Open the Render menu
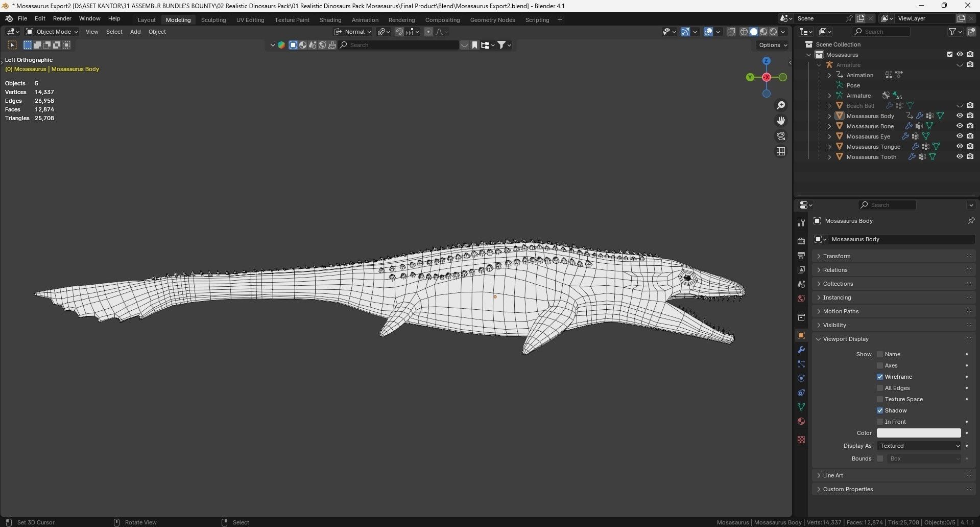Screen dimensions: 980x527 click(x=62, y=18)
